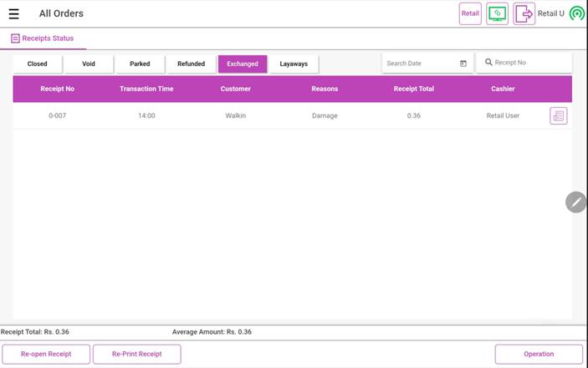Click the Re-Print Receipt button
Image resolution: width=588 pixels, height=368 pixels.
[137, 354]
